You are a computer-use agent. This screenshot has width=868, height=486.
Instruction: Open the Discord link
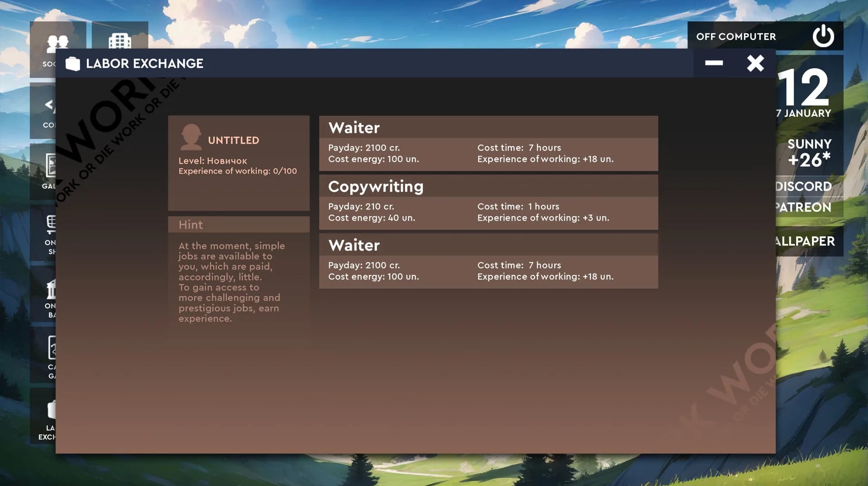804,186
